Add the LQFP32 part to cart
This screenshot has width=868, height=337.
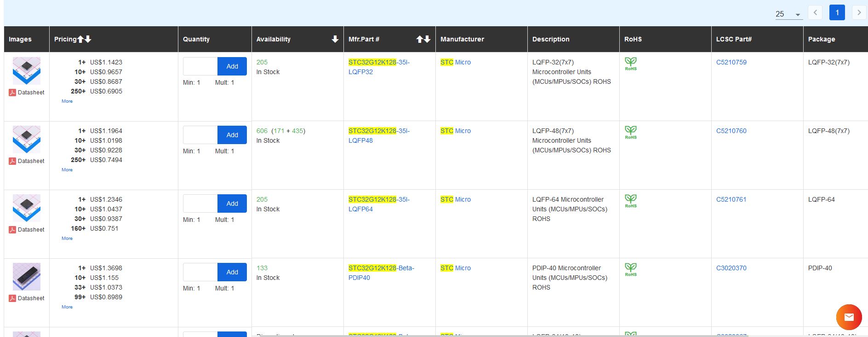(232, 66)
